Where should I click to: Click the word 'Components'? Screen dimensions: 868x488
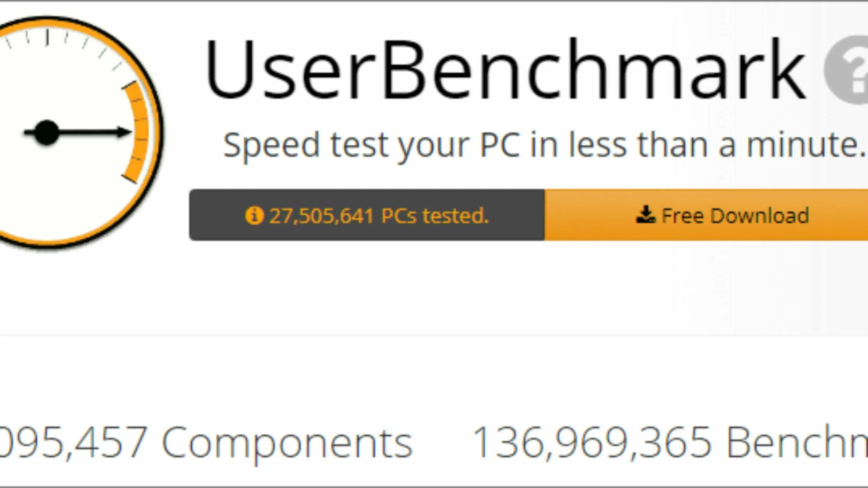click(x=287, y=442)
